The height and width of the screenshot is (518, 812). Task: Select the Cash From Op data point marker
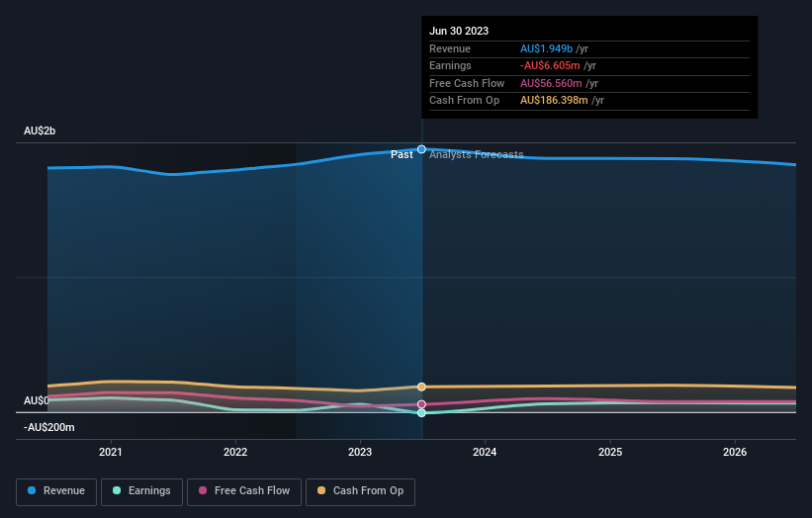tap(421, 388)
